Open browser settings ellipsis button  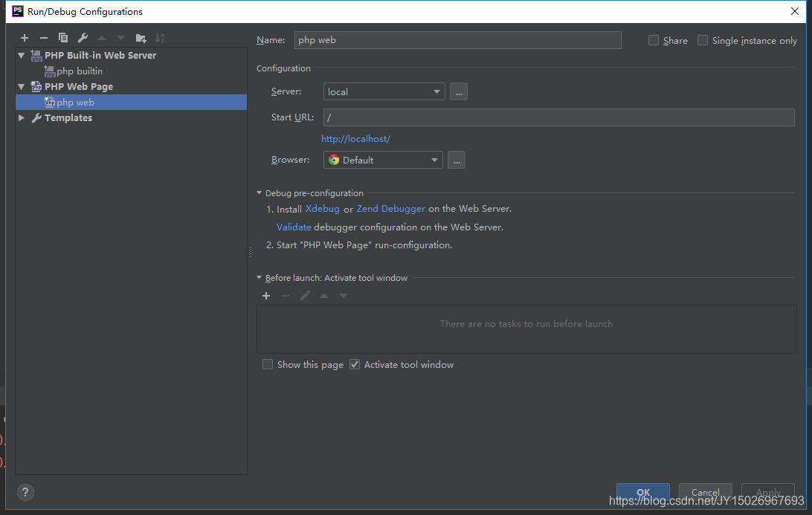[457, 160]
